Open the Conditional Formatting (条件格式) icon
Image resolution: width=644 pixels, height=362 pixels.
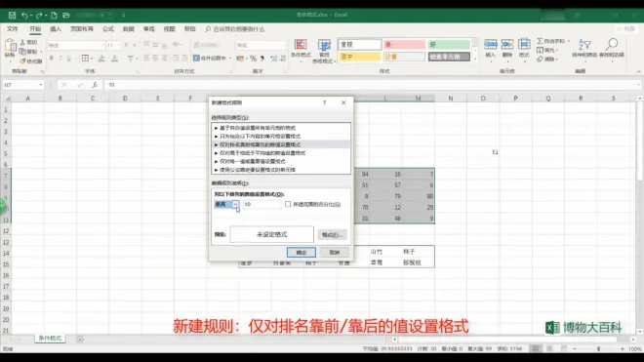coord(301,50)
